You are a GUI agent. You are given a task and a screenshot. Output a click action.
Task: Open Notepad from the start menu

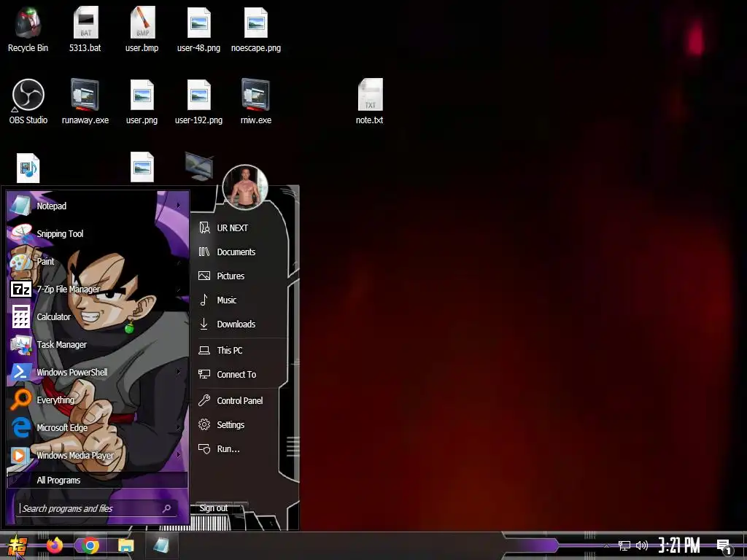point(98,206)
